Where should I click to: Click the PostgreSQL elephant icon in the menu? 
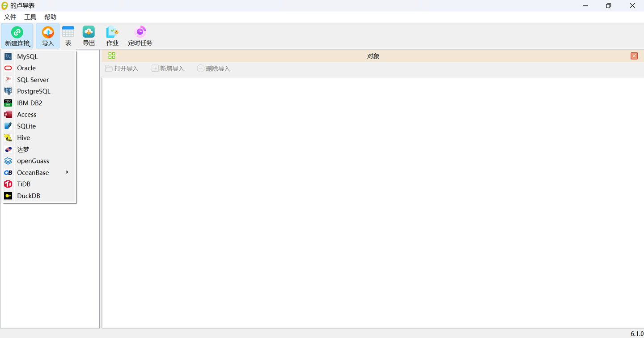8,91
